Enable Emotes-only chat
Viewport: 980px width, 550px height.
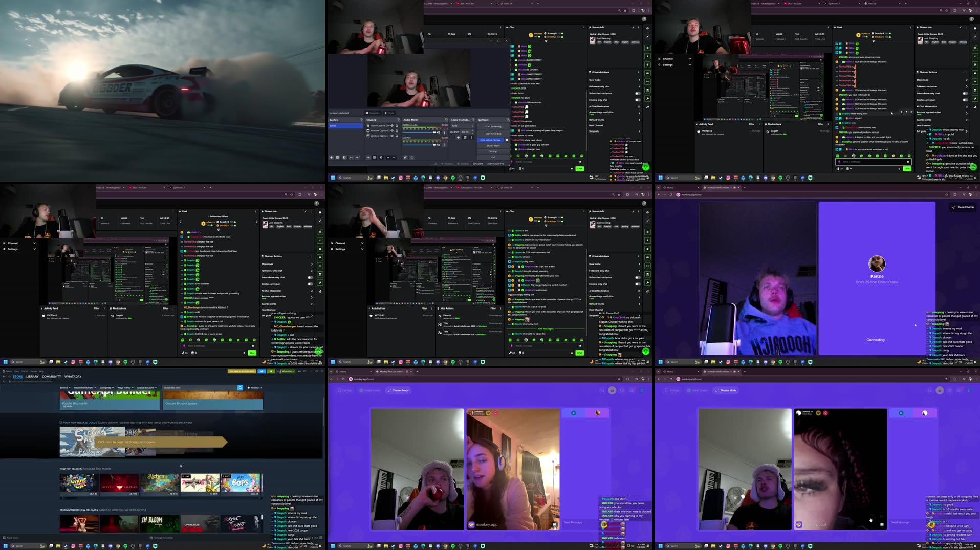point(638,100)
